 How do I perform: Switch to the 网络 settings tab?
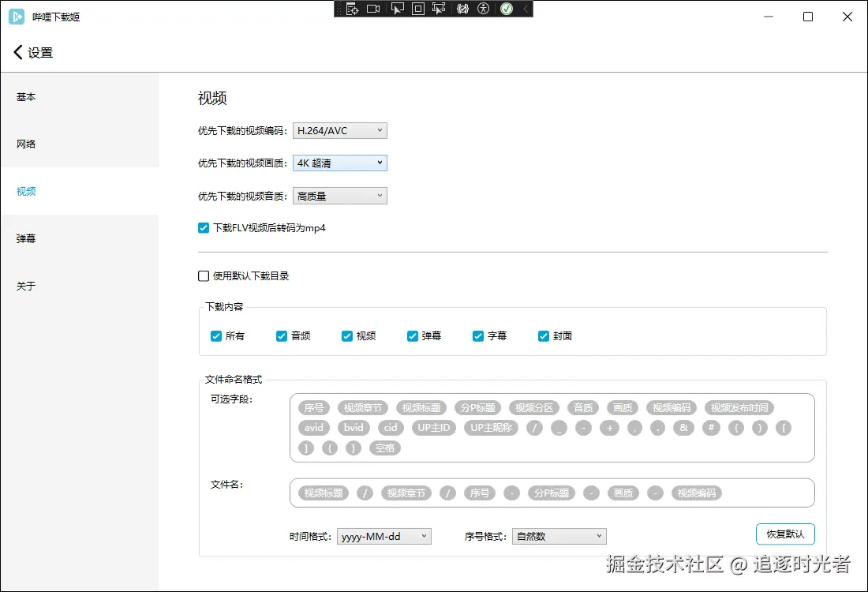pos(80,144)
